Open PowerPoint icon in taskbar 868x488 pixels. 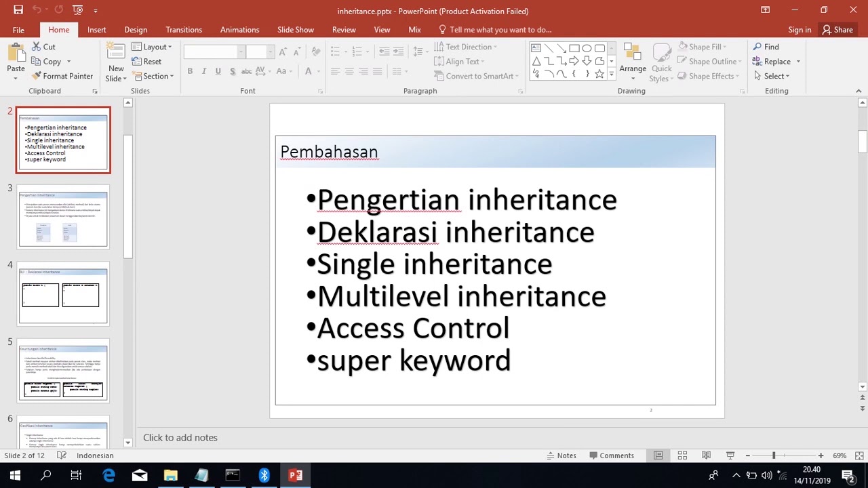[296, 475]
